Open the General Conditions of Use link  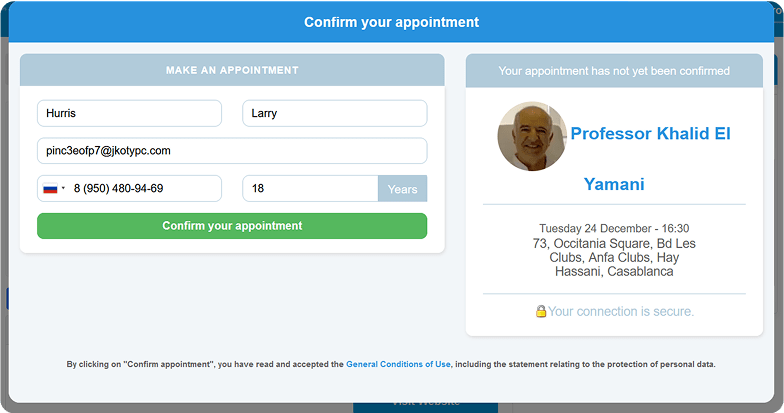coord(398,364)
